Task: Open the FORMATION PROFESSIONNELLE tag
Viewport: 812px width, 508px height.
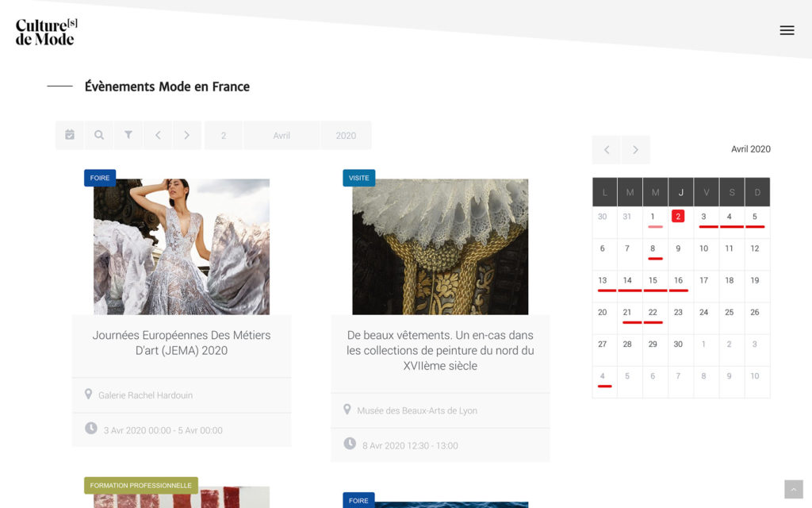Action: [x=141, y=485]
